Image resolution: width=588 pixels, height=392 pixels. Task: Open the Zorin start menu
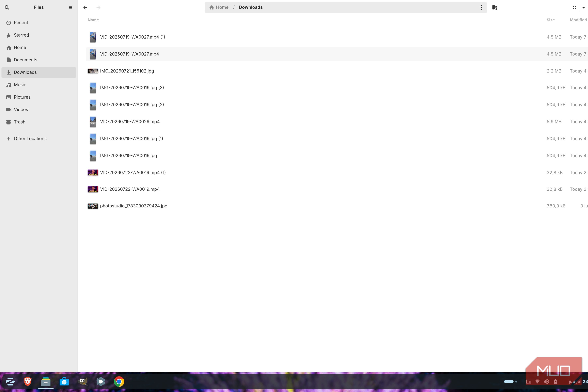[10, 382]
